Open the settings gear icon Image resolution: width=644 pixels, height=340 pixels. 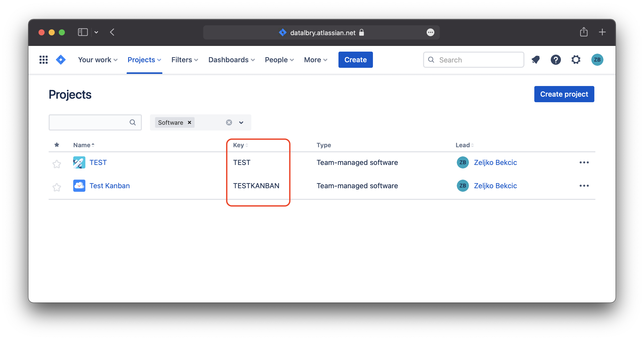coord(576,60)
